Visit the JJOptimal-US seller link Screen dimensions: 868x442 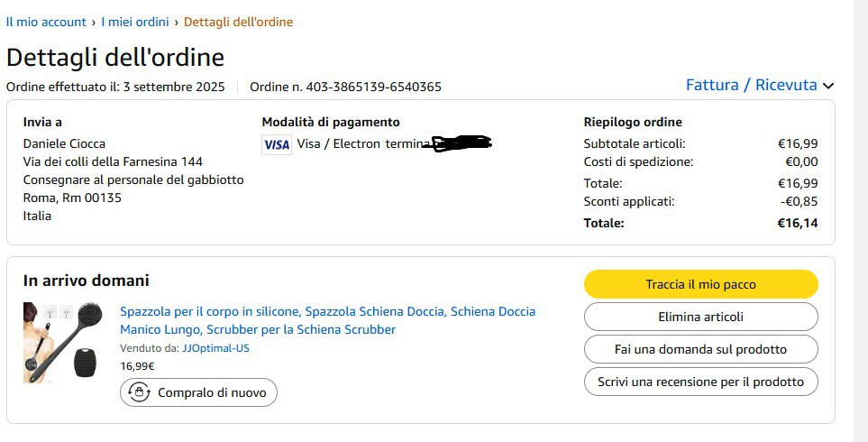(215, 348)
